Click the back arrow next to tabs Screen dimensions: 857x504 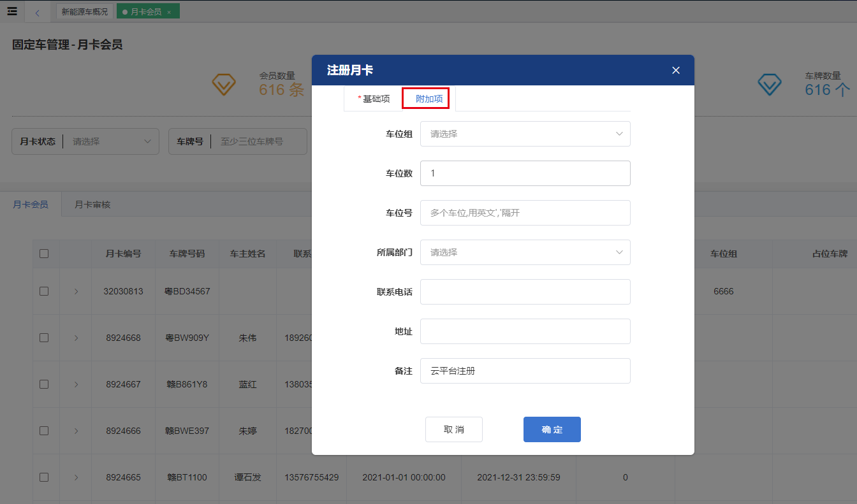point(37,12)
